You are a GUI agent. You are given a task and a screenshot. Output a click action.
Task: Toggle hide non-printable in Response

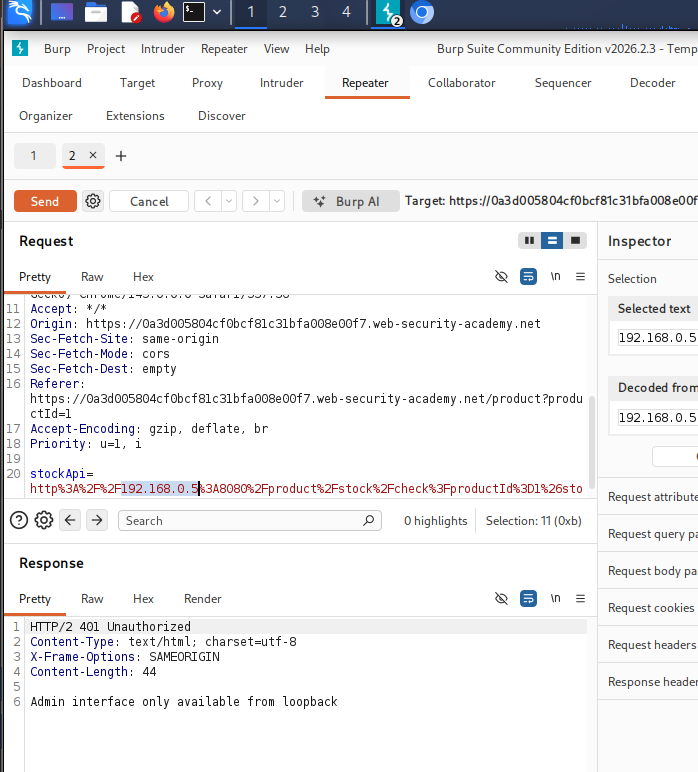click(501, 598)
